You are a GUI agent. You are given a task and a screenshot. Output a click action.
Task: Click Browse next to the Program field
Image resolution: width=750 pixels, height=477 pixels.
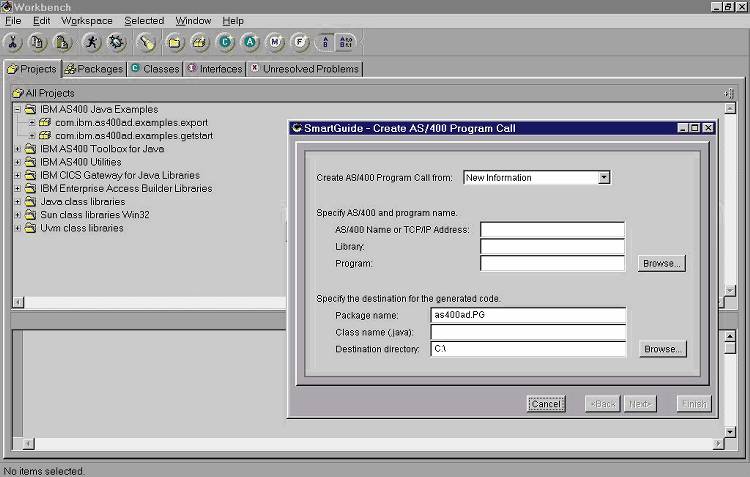[662, 264]
